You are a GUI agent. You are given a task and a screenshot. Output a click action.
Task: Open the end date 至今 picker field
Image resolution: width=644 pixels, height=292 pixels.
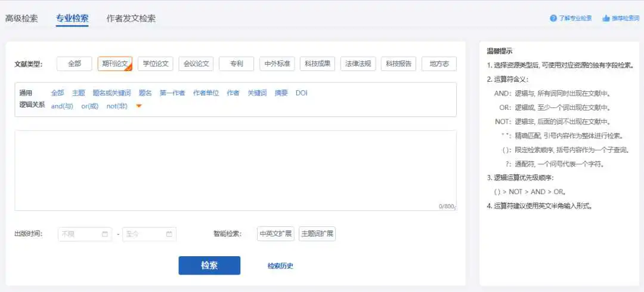tap(144, 234)
